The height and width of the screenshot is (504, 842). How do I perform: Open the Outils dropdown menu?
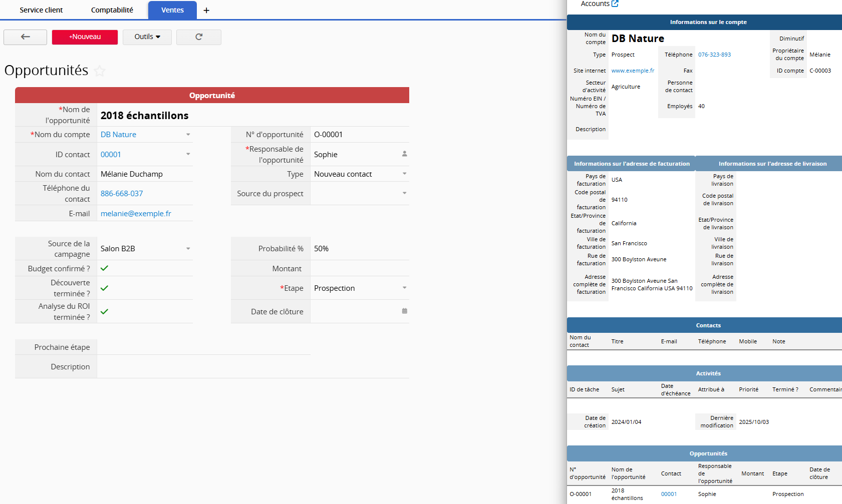pos(147,37)
